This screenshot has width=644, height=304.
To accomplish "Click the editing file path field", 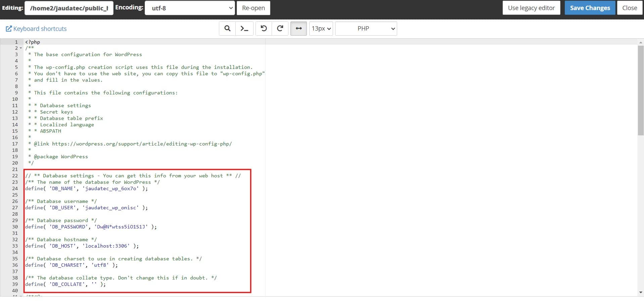I will click(69, 8).
